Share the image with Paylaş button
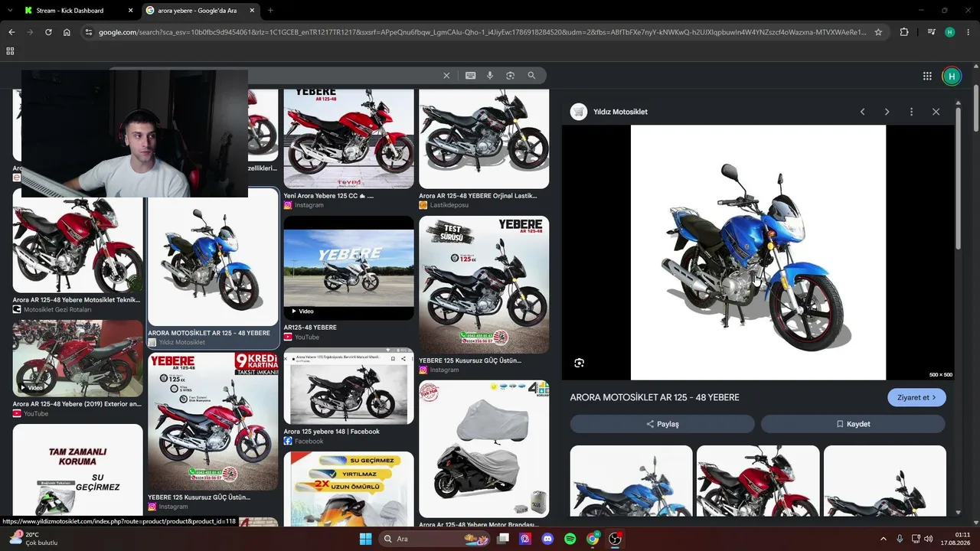 pyautogui.click(x=662, y=424)
